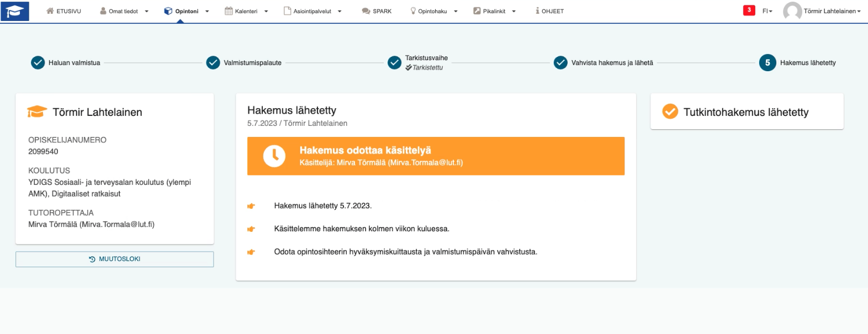
Task: Expand the Opintohaku dropdown arrow
Action: (456, 12)
